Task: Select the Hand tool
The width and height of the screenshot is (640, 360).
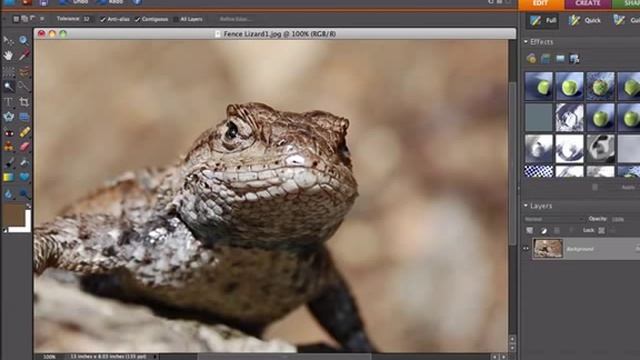Action: point(8,55)
